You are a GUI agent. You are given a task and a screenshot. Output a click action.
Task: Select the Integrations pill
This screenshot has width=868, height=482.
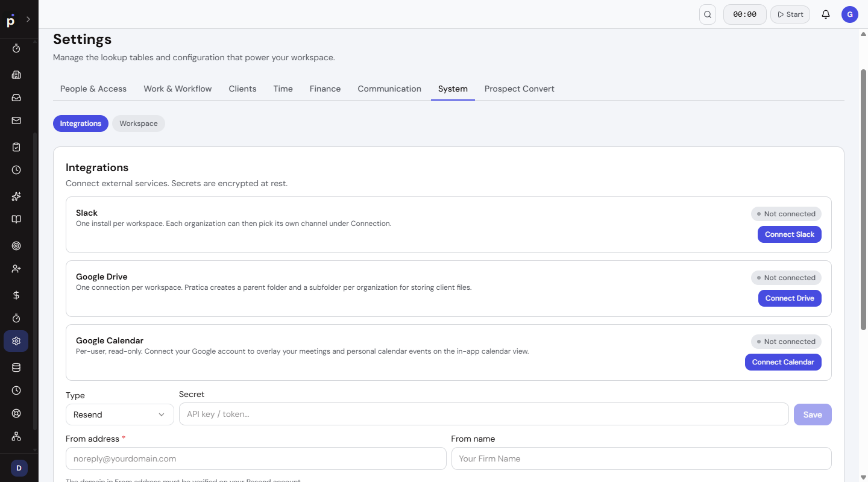tap(81, 124)
